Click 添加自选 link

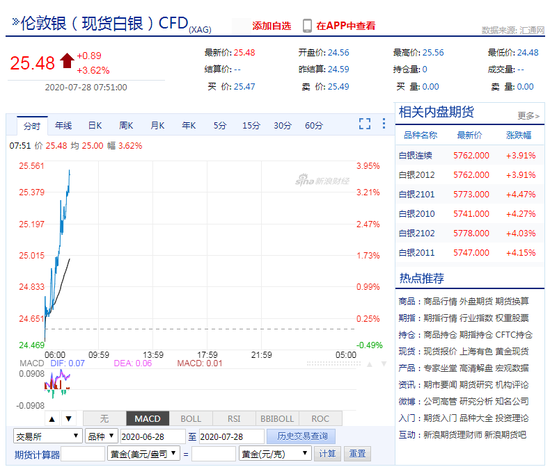(272, 26)
